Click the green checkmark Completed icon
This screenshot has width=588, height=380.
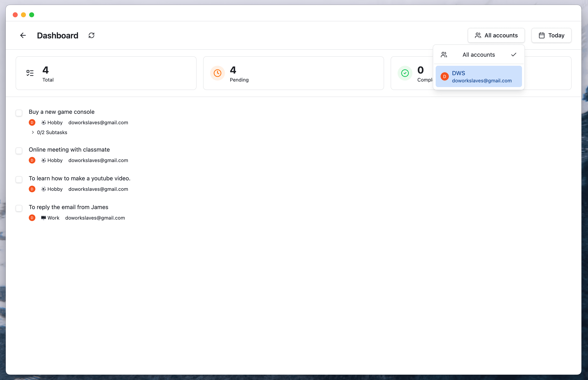(405, 73)
